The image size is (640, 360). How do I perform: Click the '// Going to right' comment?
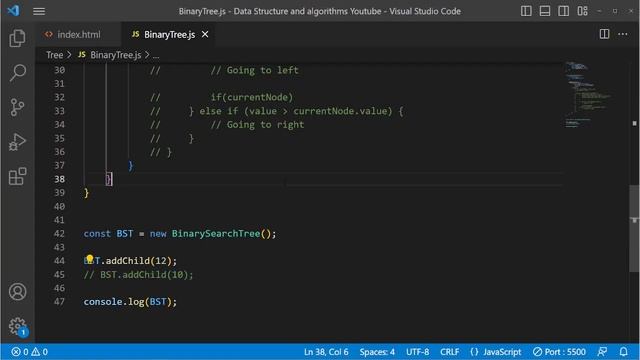pyautogui.click(x=257, y=125)
